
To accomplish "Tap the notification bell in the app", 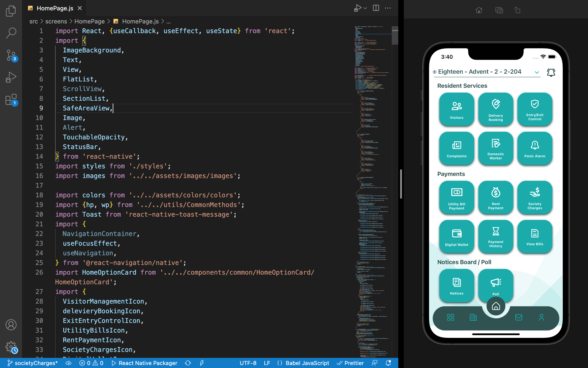I will [551, 72].
